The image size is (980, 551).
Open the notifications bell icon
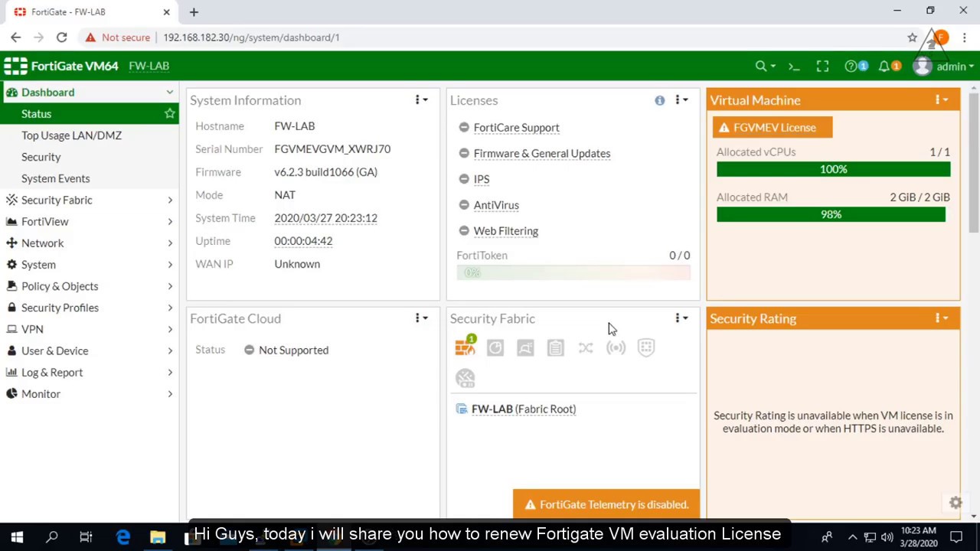pyautogui.click(x=884, y=67)
